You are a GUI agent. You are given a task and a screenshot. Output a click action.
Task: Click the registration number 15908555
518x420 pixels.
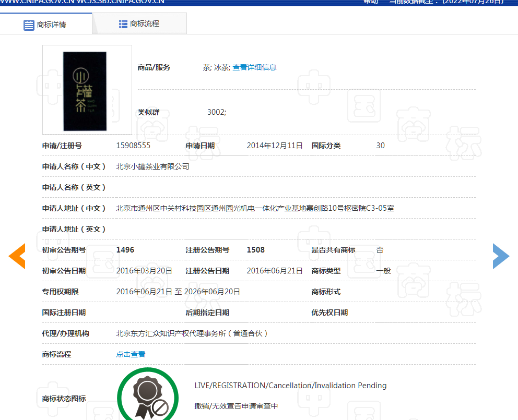pos(133,146)
